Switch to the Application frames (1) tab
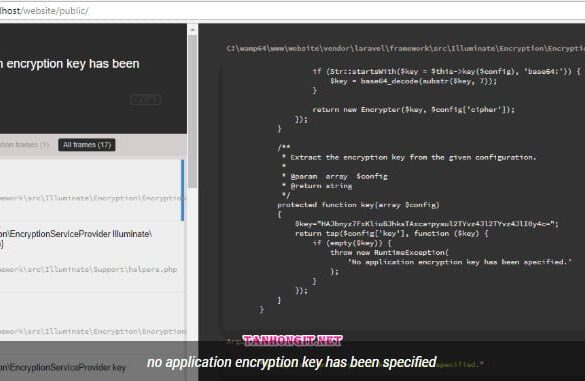Screen dimensions: 585x381 [24, 145]
